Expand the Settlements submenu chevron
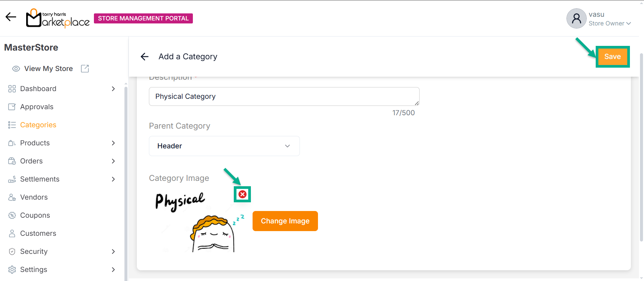644x281 pixels. point(113,179)
